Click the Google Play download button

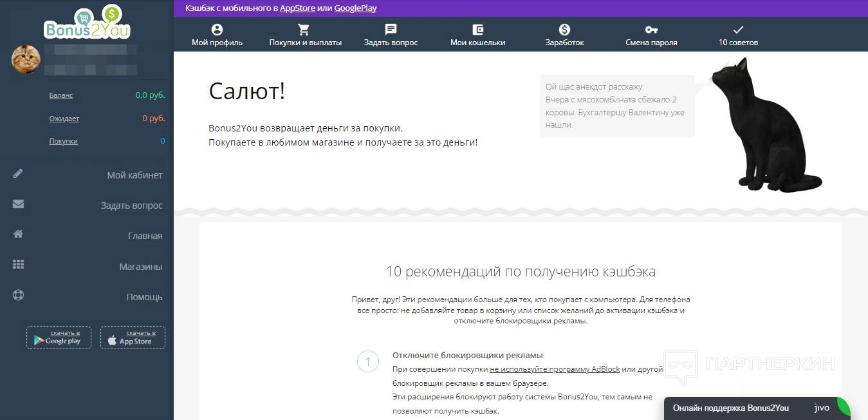pyautogui.click(x=59, y=338)
